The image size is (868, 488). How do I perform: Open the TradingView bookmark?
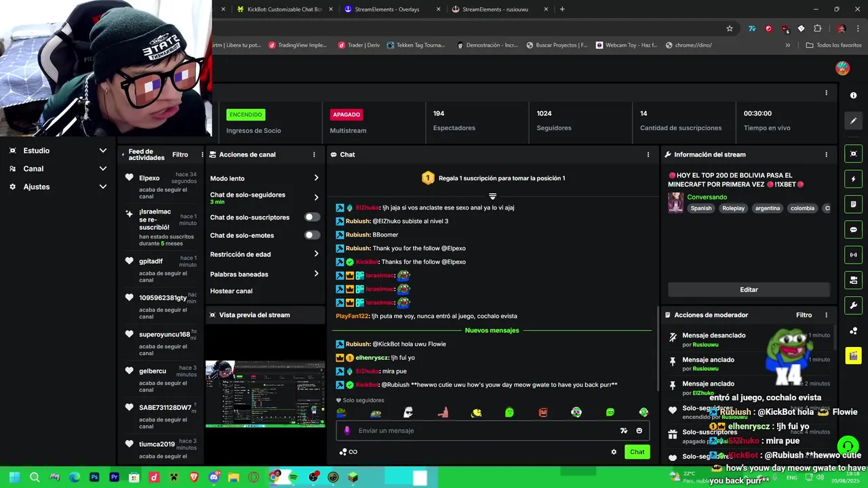(298, 45)
